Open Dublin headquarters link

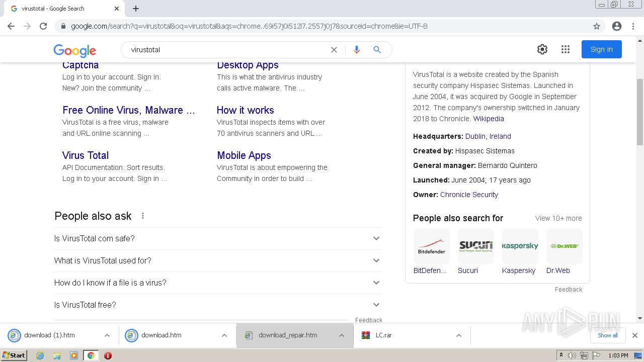pyautogui.click(x=475, y=136)
